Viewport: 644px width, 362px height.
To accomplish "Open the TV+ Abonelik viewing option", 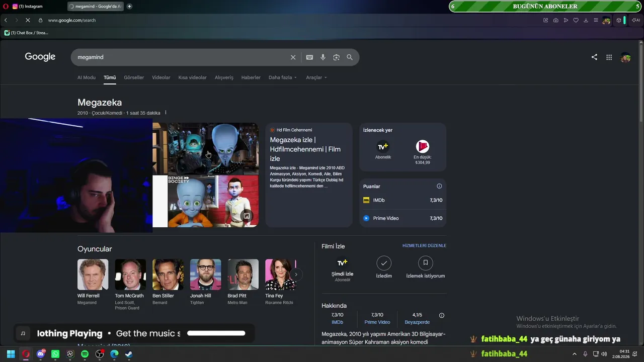I will (x=383, y=150).
